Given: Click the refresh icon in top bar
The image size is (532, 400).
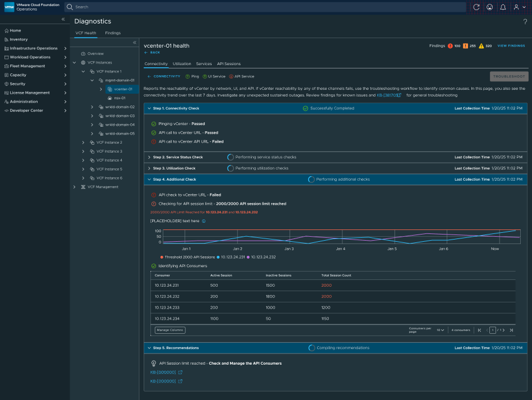Looking at the screenshot, I should (x=476, y=7).
